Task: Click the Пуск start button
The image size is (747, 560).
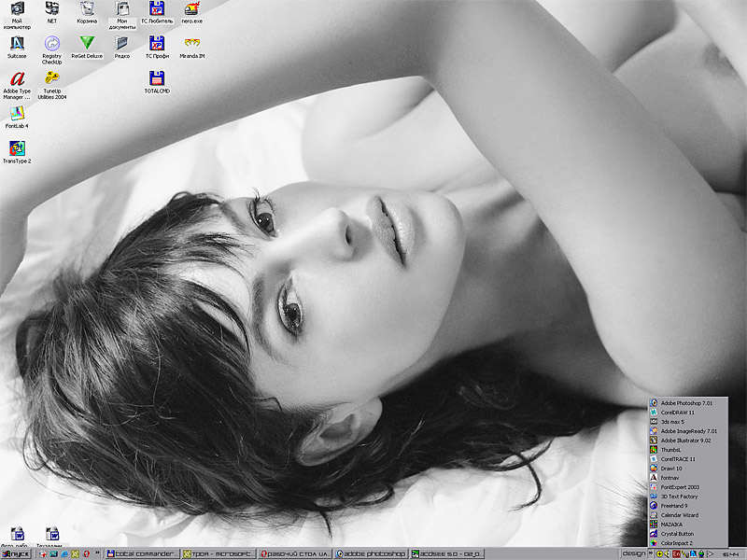Action: (x=16, y=553)
